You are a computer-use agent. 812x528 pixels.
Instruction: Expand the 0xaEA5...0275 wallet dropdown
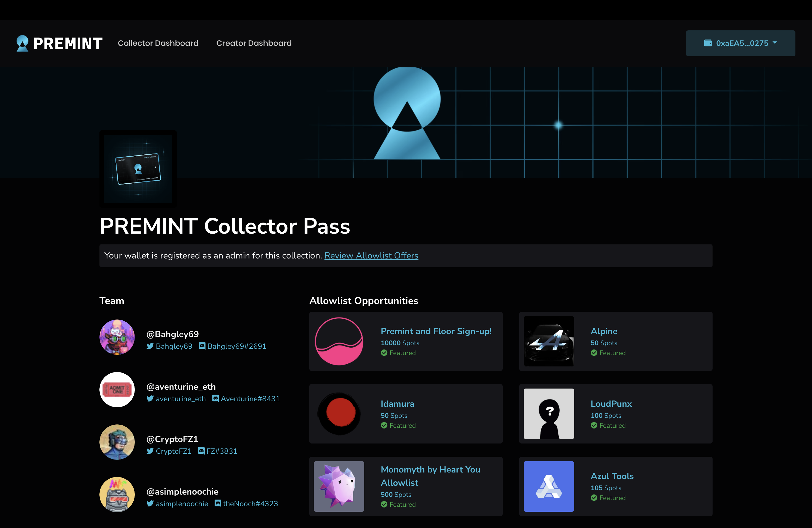tap(740, 43)
